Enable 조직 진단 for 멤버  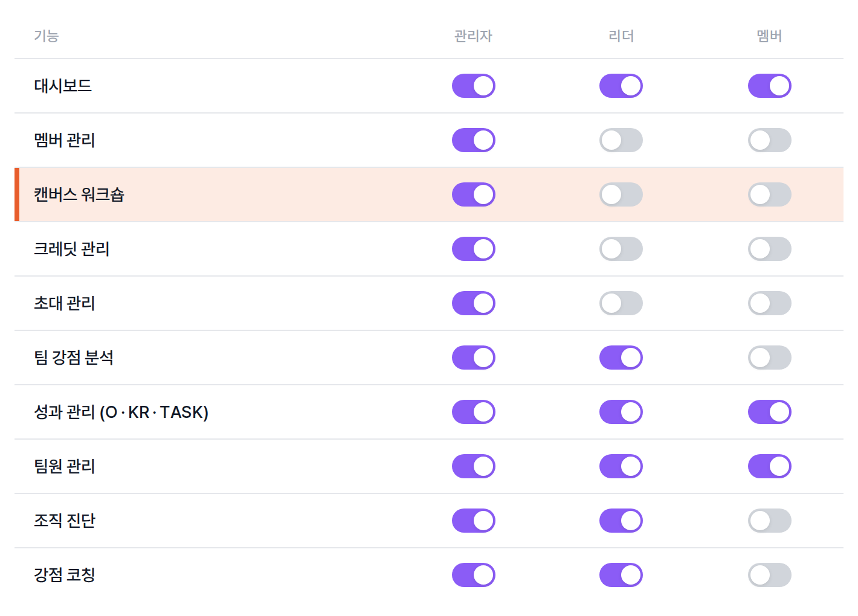click(770, 521)
